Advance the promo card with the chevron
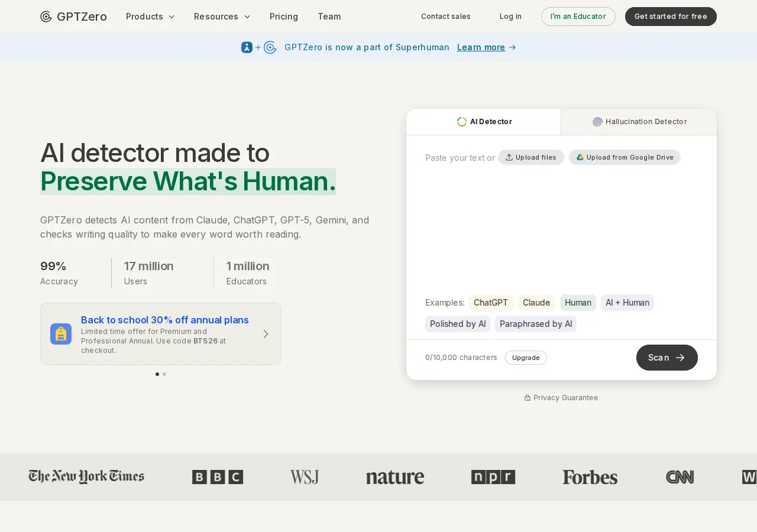Viewport: 757px width, 532px height. point(266,334)
